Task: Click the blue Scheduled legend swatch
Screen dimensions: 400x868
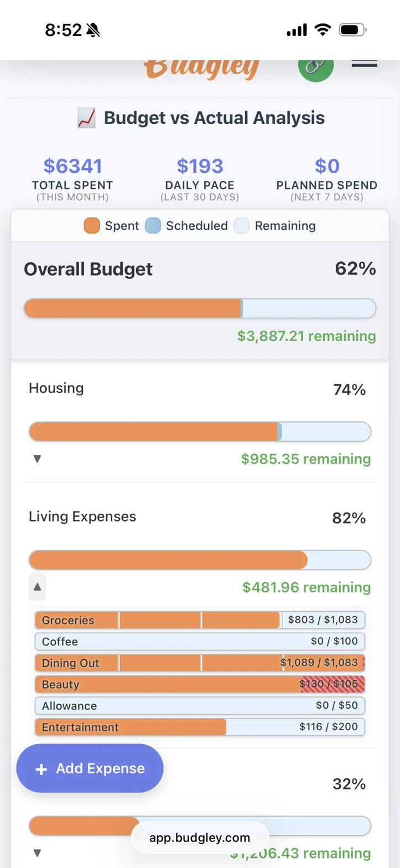Action: click(153, 226)
